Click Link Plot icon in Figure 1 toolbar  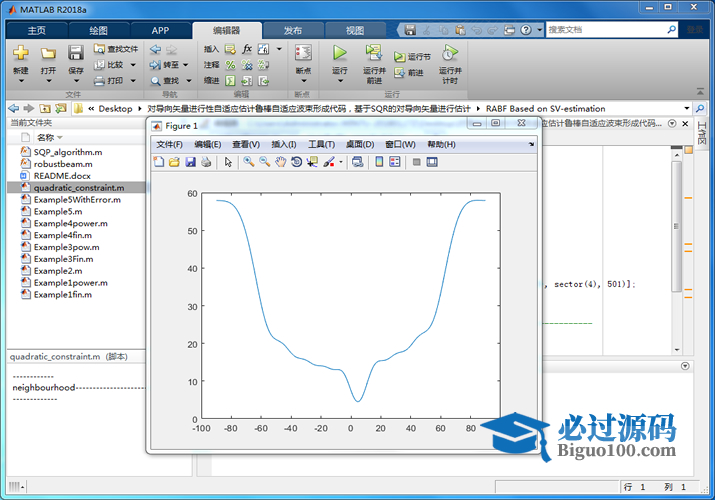[x=358, y=162]
